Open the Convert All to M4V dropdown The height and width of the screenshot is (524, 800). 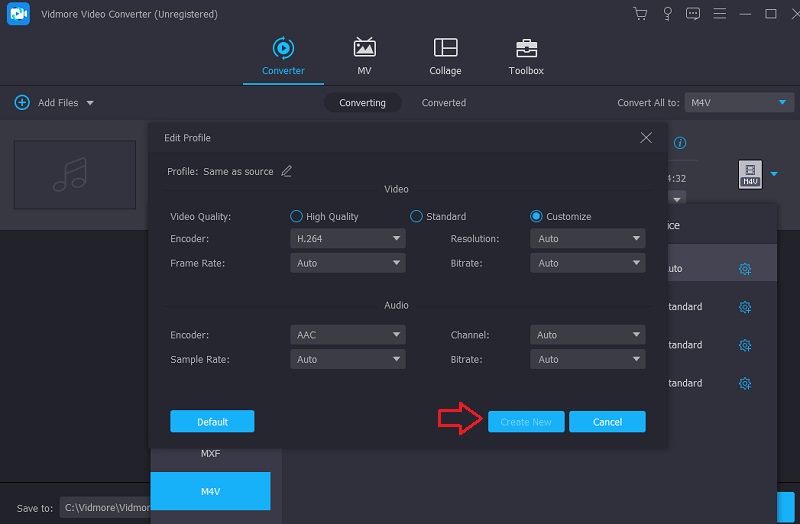[x=739, y=103]
